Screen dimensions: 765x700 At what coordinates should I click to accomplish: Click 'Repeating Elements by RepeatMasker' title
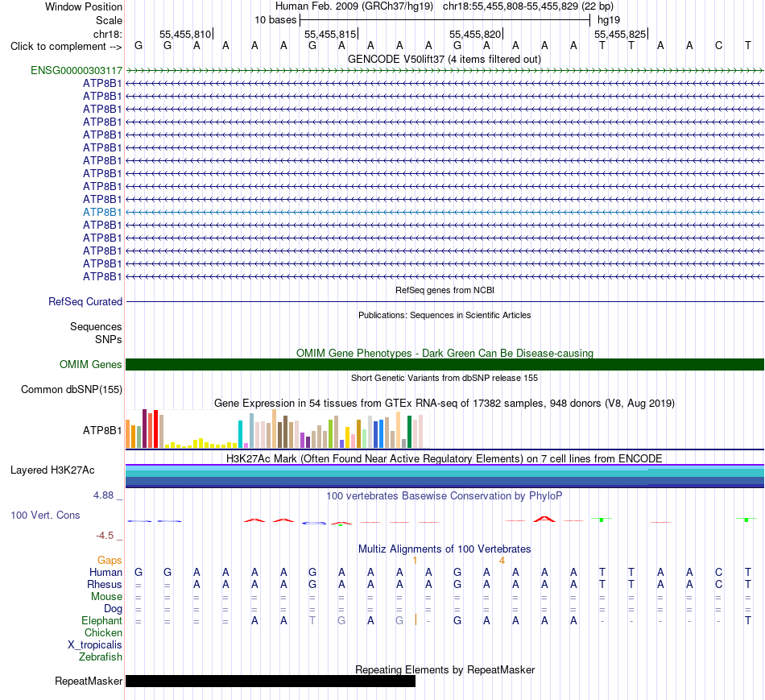pyautogui.click(x=445, y=670)
